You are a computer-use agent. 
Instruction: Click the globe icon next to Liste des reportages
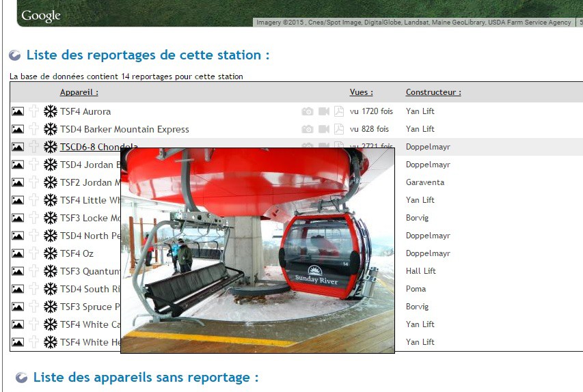pyautogui.click(x=15, y=55)
